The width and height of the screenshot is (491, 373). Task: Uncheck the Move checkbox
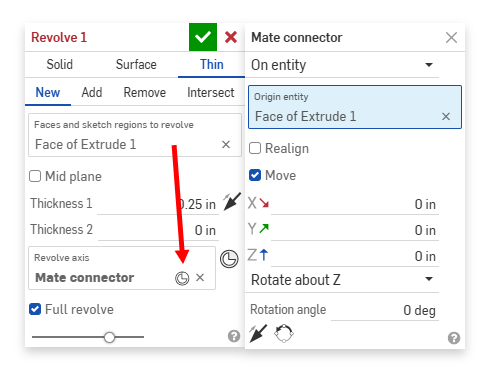pos(255,175)
